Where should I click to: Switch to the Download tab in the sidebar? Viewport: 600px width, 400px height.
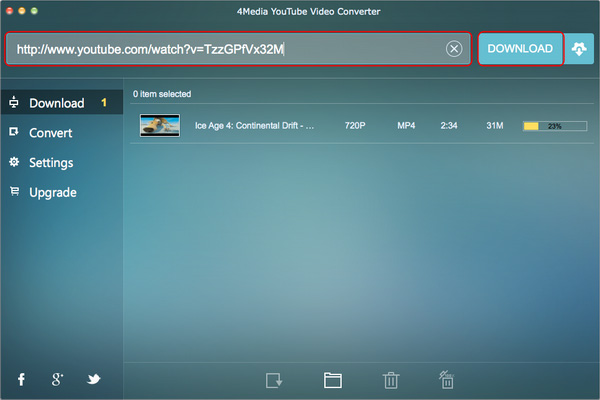56,103
